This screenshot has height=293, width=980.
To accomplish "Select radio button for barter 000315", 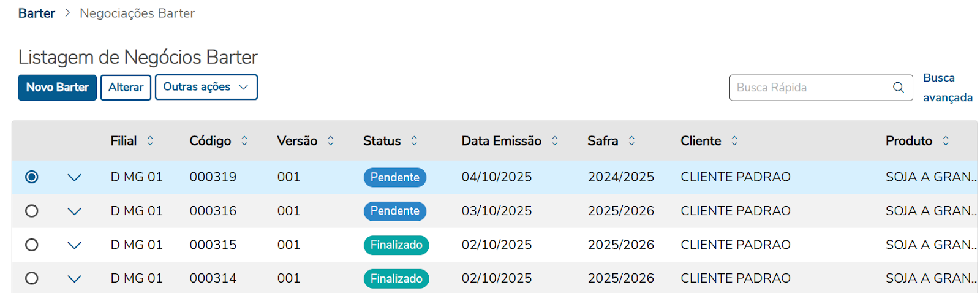I will pyautogui.click(x=32, y=245).
